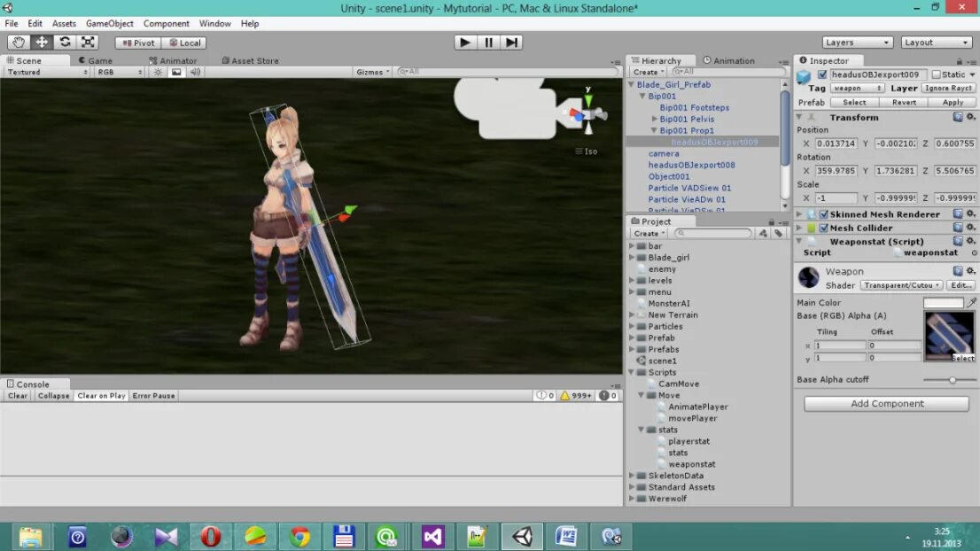The width and height of the screenshot is (980, 551).
Task: Select the Move tool
Action: click(42, 42)
